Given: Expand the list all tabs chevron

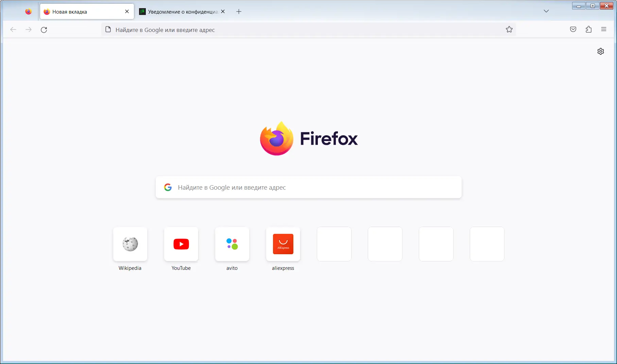Looking at the screenshot, I should (x=546, y=11).
